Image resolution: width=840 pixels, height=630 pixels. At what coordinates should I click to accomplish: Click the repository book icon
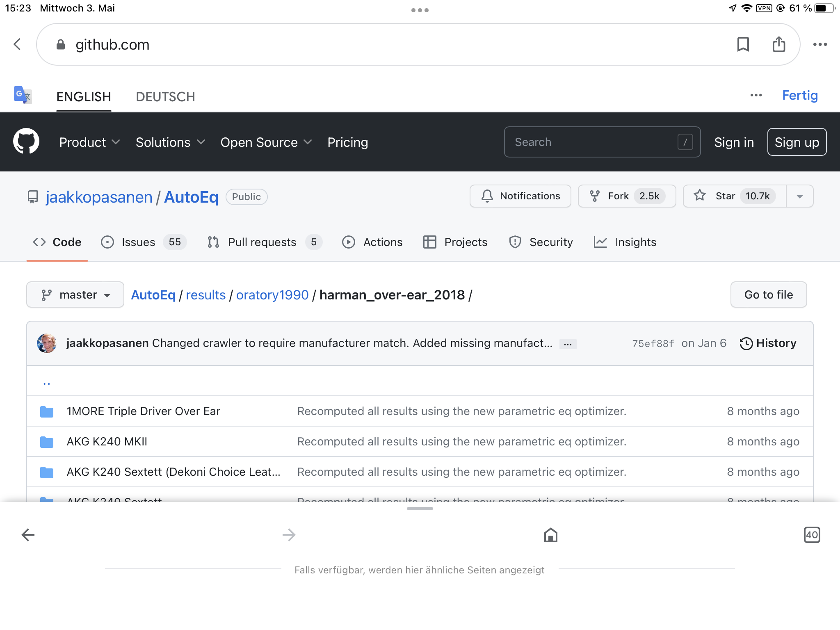click(33, 197)
